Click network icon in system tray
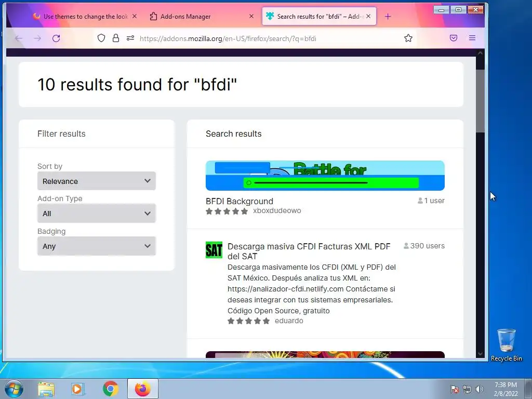Screen dimensions: 532x399 coord(467,389)
